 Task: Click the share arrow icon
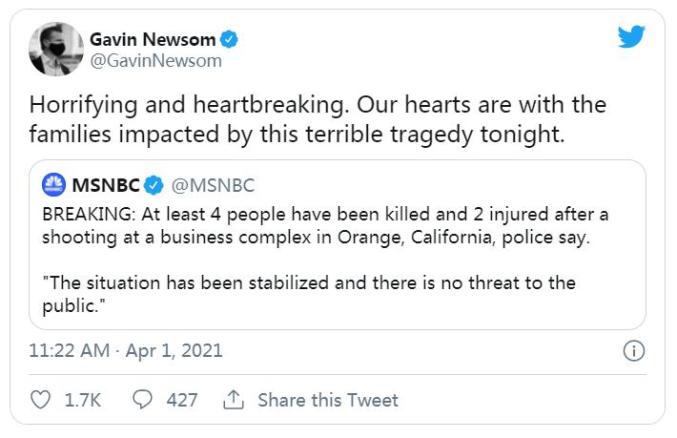point(235,400)
